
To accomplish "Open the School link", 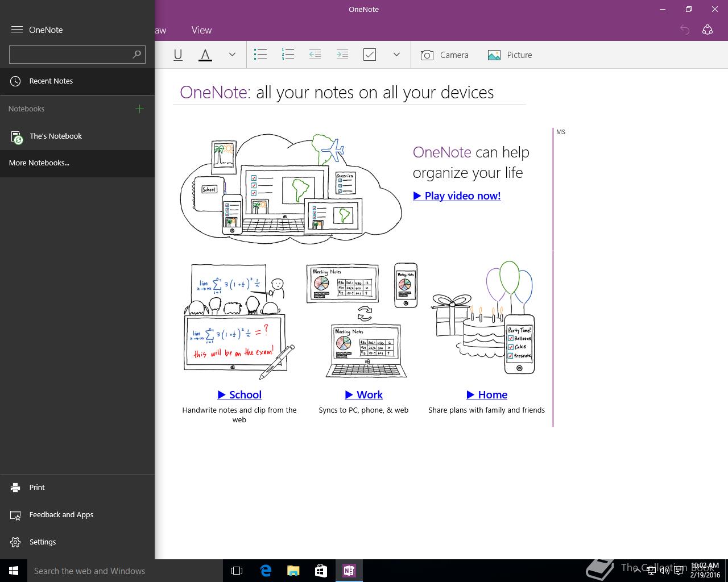I will (x=239, y=394).
